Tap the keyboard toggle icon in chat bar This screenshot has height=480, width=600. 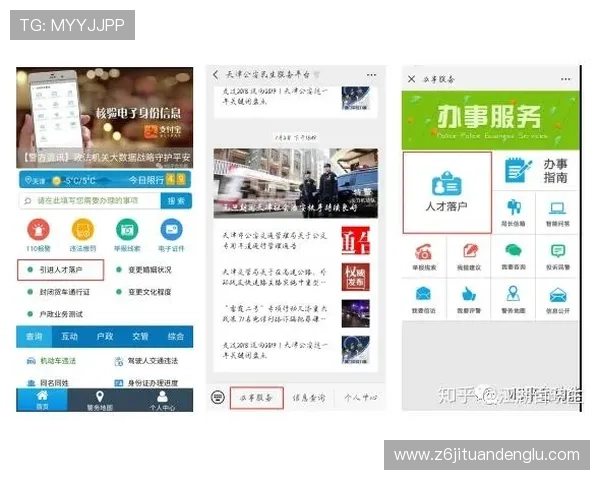point(218,397)
